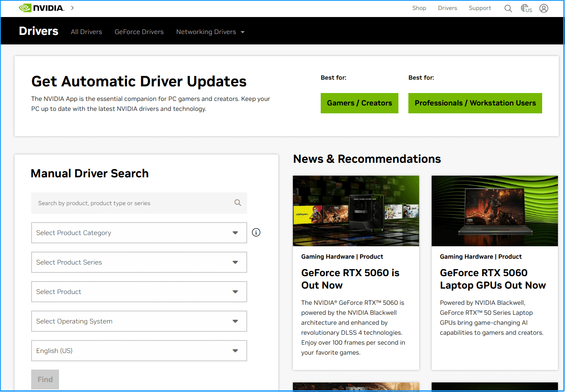Open GeForce RTX 5060 is Out Now headline
565x392 pixels.
[350, 279]
